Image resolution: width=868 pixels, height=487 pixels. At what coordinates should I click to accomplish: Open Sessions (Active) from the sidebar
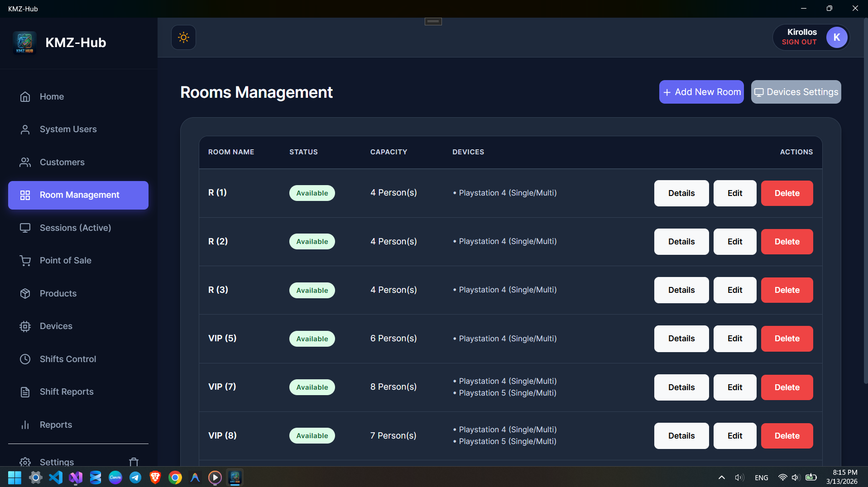[75, 228]
